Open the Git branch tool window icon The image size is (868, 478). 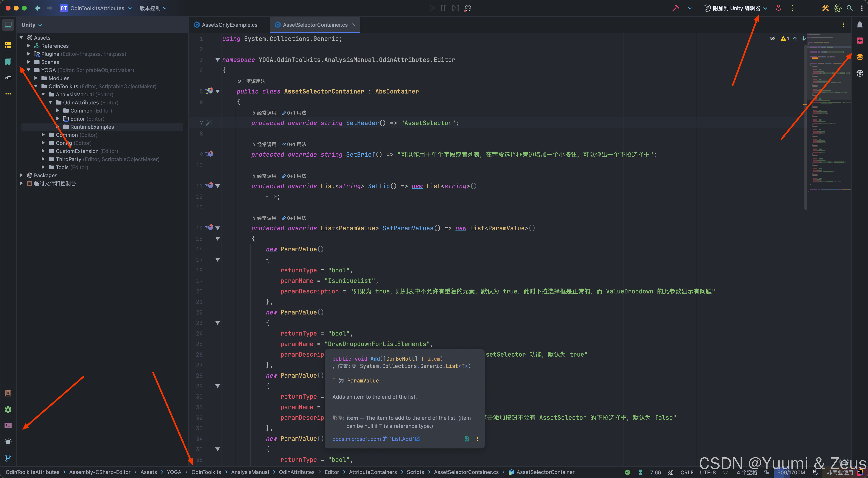tap(8, 458)
